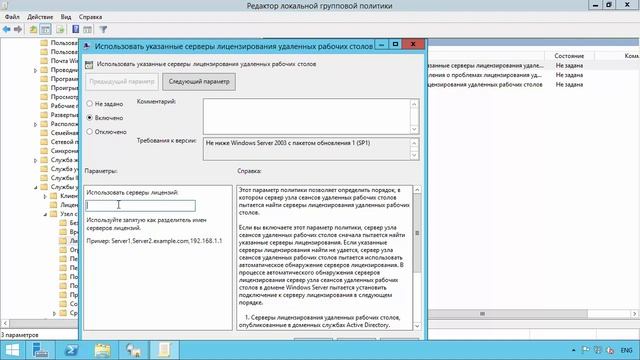Screen dimensions: 640x360
Task: Launch PowerShell from the taskbar
Action: tap(71, 350)
